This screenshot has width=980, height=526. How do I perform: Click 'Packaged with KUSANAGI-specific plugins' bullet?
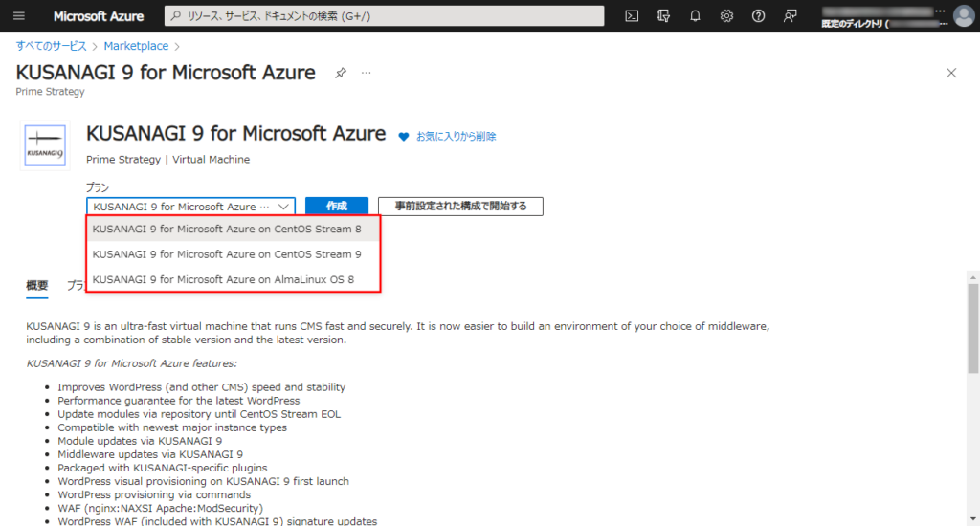(162, 468)
